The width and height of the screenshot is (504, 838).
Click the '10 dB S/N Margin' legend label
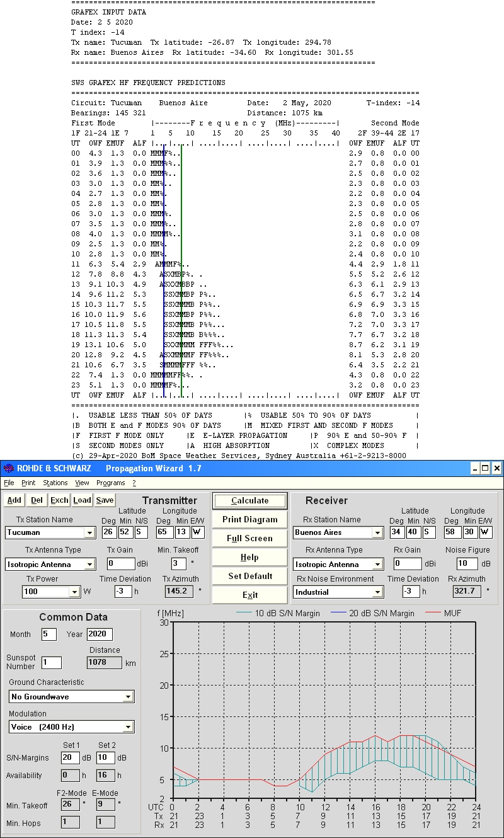tap(287, 613)
